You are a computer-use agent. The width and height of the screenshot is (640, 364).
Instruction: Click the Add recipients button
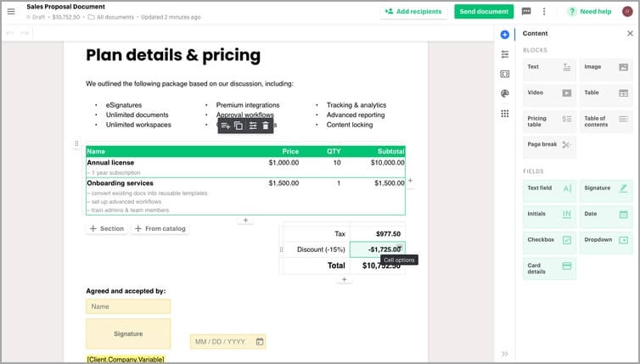[x=413, y=12]
